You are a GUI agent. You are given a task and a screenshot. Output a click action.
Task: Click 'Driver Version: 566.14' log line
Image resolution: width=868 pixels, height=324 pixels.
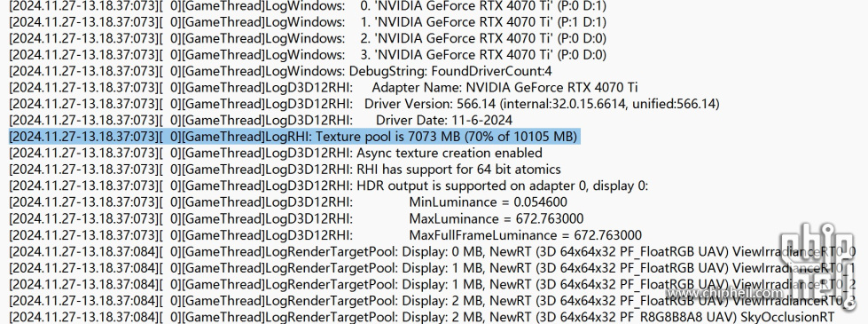(x=364, y=104)
